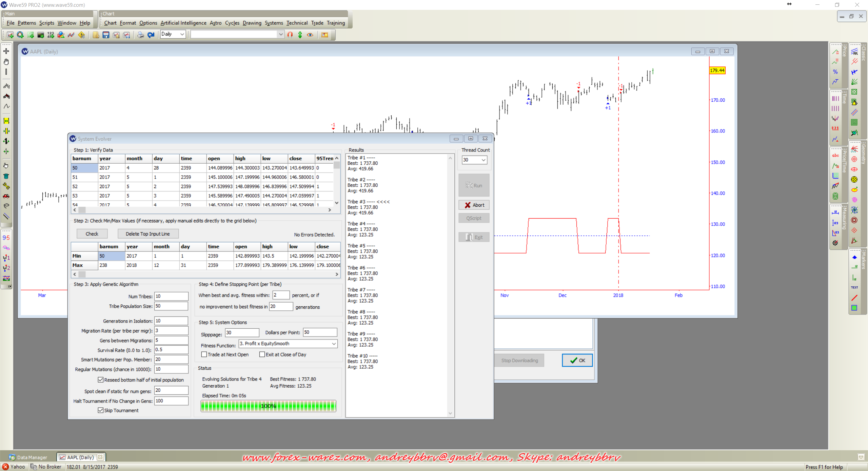
Task: Click the Print chart icon
Action: click(140, 35)
